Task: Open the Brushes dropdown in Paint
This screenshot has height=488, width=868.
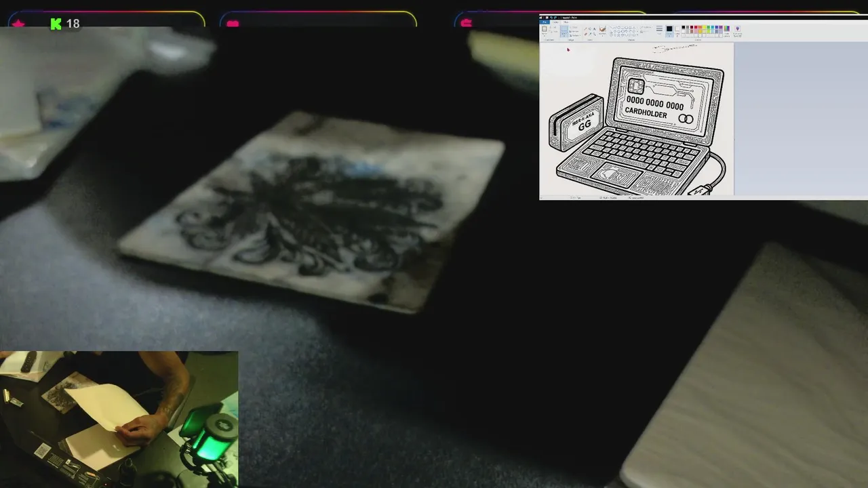Action: (x=602, y=31)
